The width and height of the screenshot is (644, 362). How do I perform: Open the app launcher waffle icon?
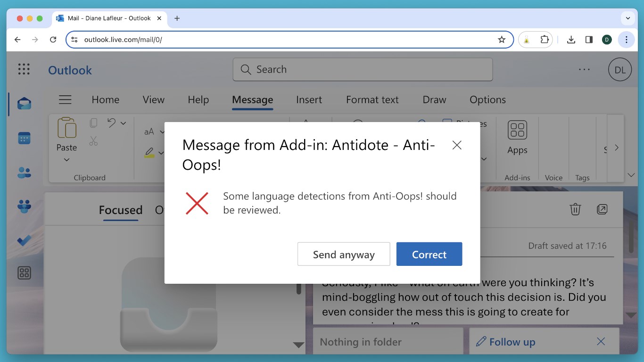click(x=24, y=69)
